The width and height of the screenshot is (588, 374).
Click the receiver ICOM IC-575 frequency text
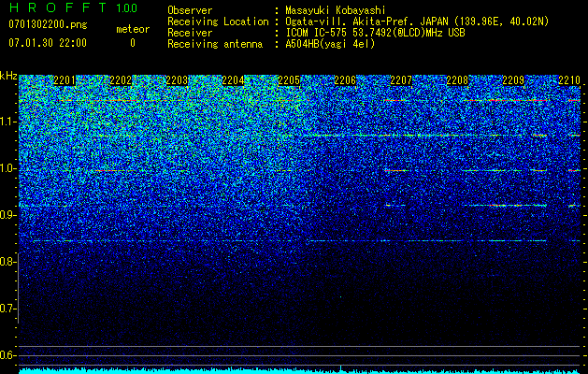(375, 33)
